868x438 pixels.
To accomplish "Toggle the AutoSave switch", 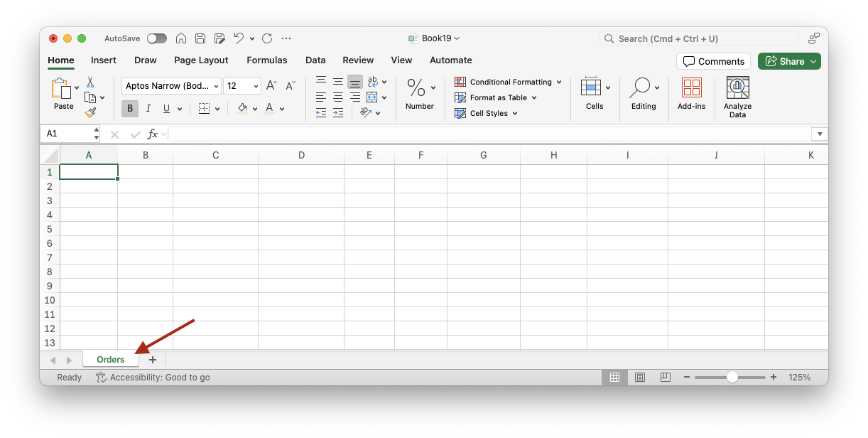I will pos(156,38).
